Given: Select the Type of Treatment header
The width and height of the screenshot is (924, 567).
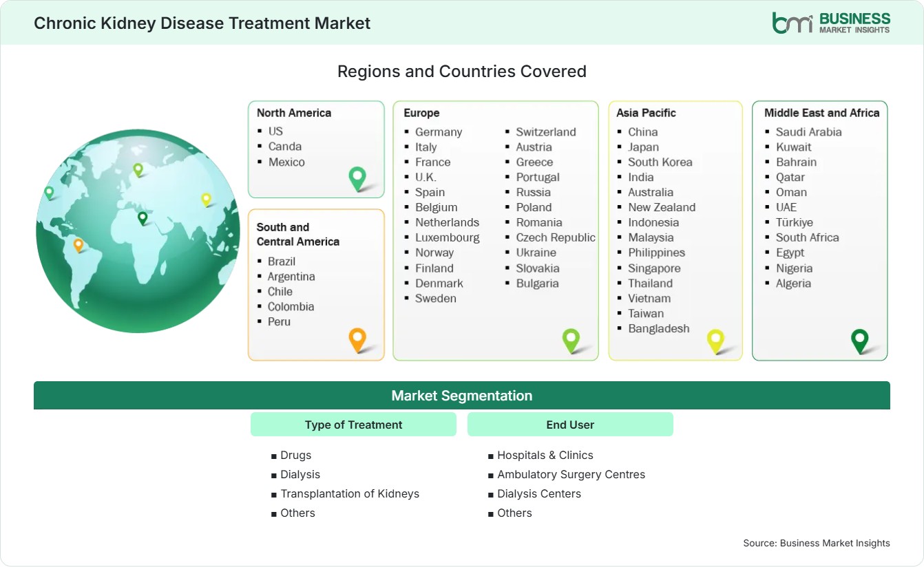Looking at the screenshot, I should [353, 425].
